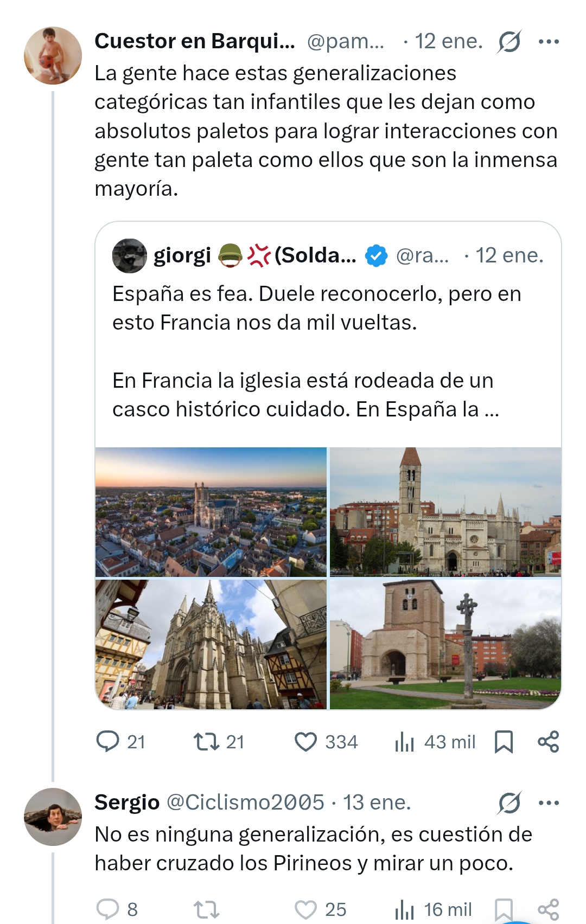This screenshot has height=924, width=586.
Task: Open Grok icon on Cuestor's tweet
Action: coord(509,42)
